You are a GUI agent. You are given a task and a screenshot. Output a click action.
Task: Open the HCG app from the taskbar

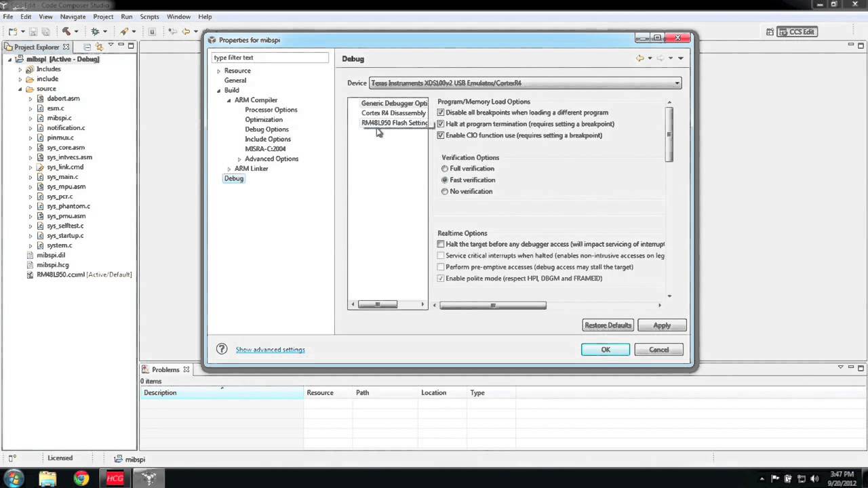point(115,479)
